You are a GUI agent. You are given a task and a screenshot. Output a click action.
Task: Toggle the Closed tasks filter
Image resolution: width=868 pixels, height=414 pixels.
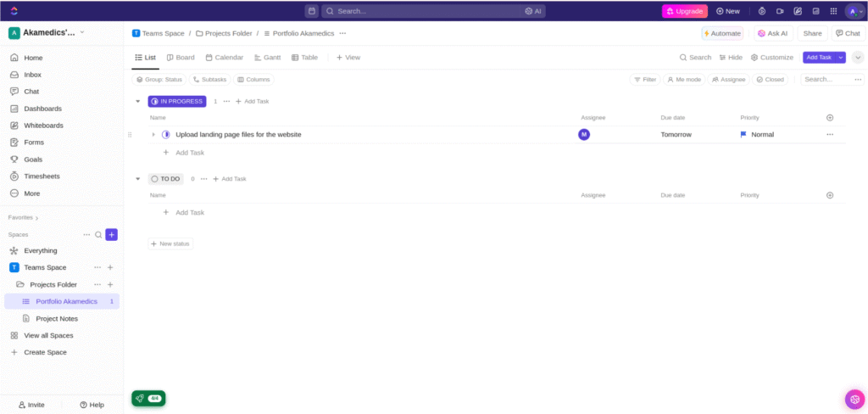coord(770,80)
